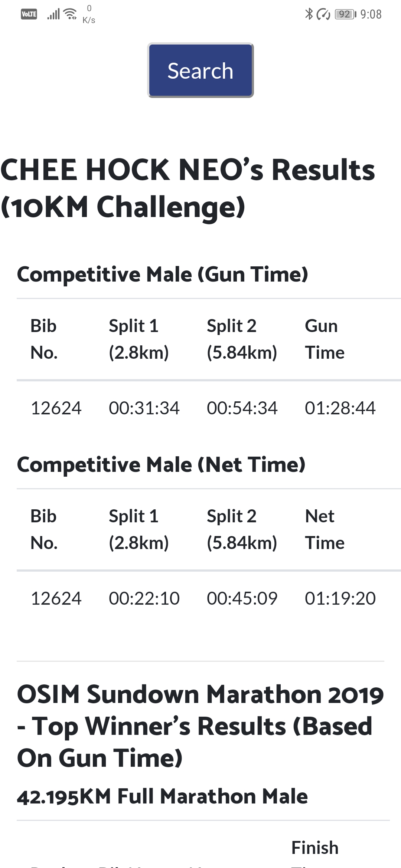The height and width of the screenshot is (868, 401).
Task: Tap gun time value 01:28:44
Action: point(340,408)
